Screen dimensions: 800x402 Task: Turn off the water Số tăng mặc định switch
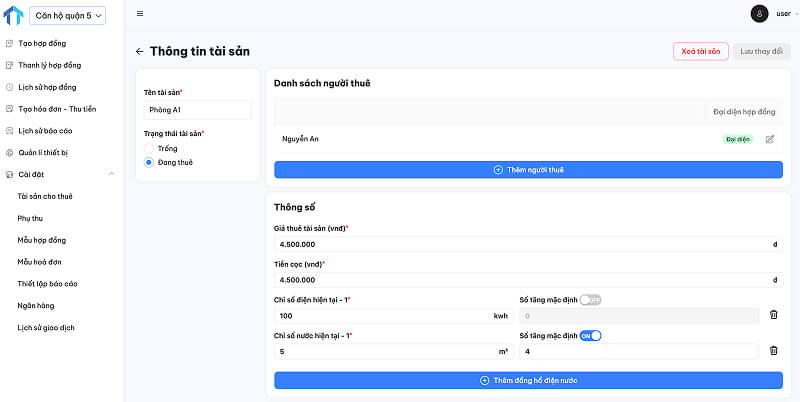(590, 335)
